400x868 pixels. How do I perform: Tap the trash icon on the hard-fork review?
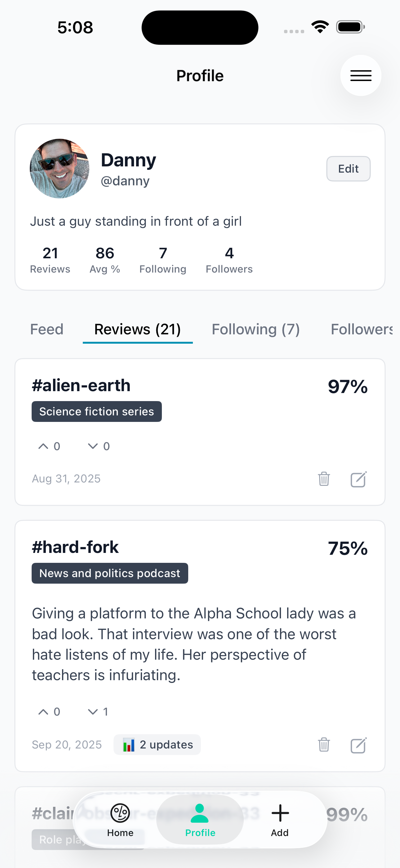click(324, 745)
